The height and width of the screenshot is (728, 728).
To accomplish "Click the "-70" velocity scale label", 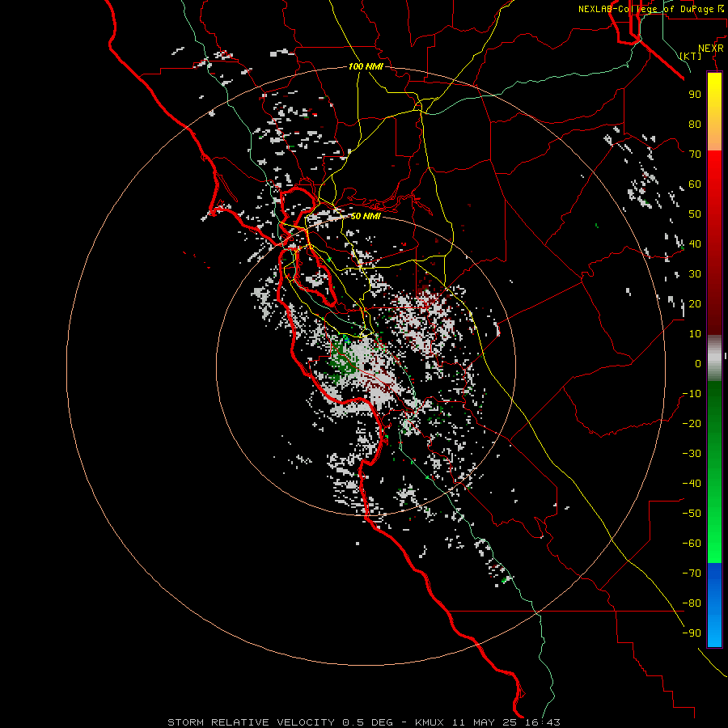I will 692,574.
